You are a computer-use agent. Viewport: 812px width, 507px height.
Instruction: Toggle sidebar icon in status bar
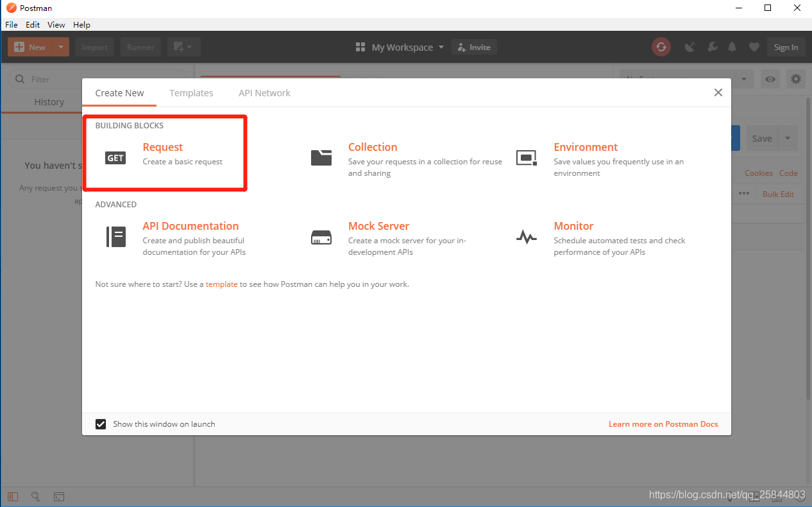coord(13,497)
